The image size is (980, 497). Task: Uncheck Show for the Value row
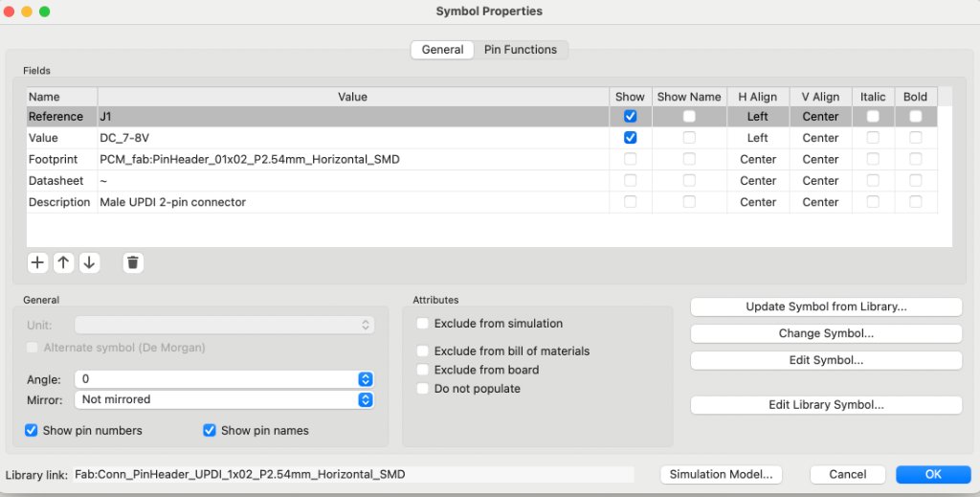(630, 138)
